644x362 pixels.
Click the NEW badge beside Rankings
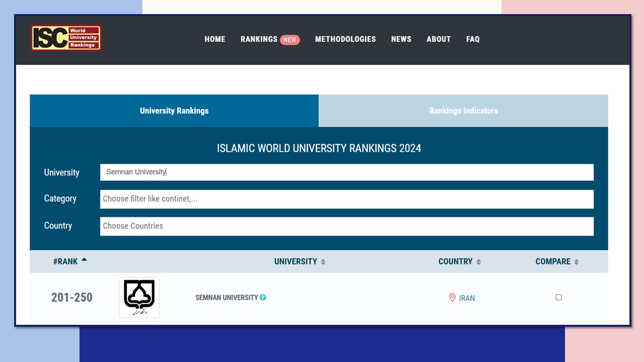[289, 40]
